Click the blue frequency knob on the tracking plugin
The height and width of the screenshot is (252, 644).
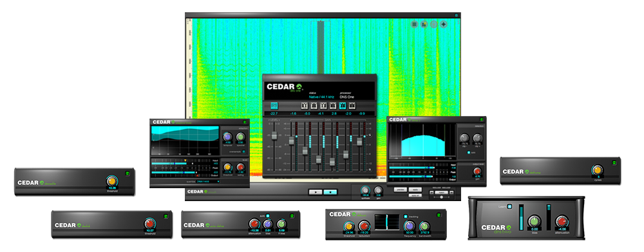409,226
